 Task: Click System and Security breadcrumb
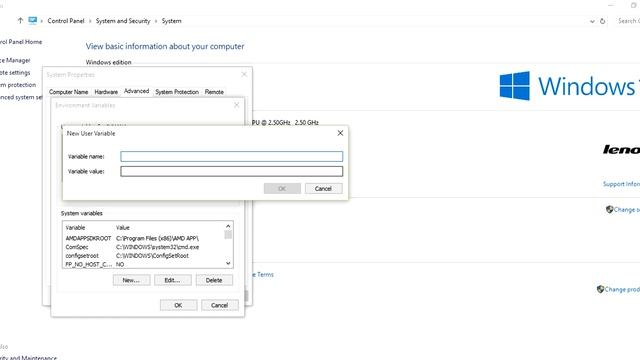(x=123, y=21)
